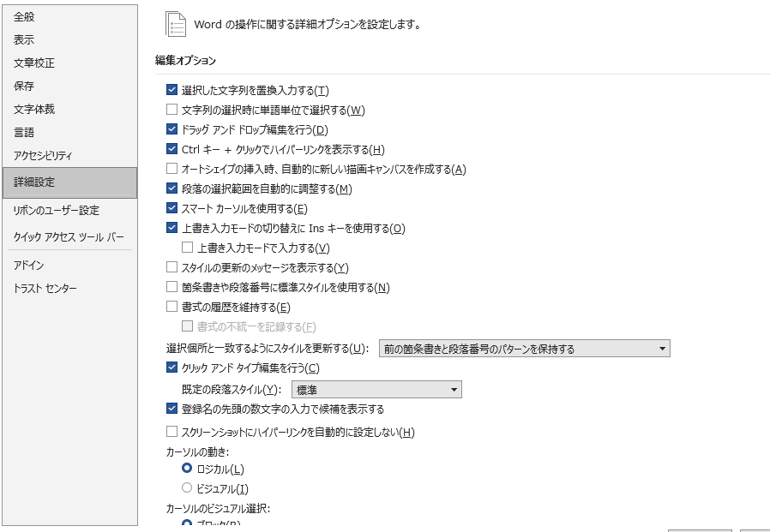This screenshot has width=770, height=532.
Task: Toggle Ctrl キー + クリックでハイパーリンク checkbox
Action: [171, 149]
